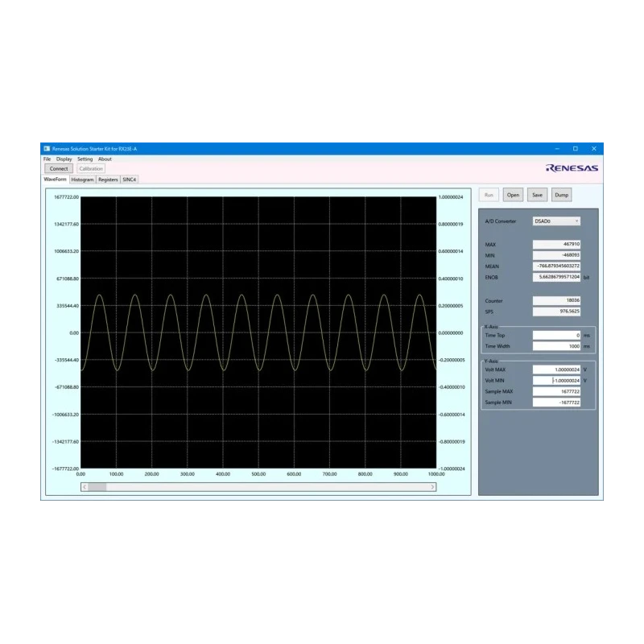This screenshot has width=644, height=644.
Task: Click the MAX value field
Action: (x=556, y=244)
